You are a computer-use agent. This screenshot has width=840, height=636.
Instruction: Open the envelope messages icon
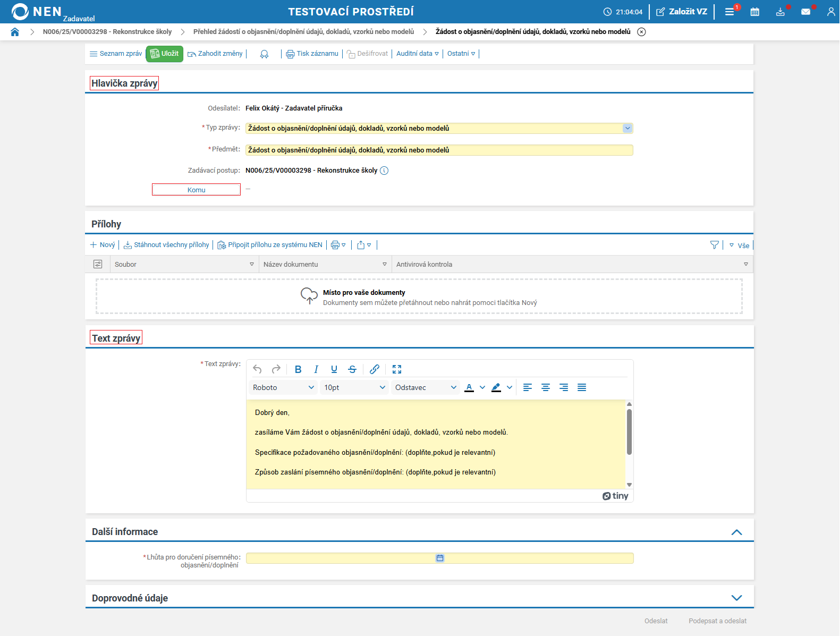(x=805, y=12)
